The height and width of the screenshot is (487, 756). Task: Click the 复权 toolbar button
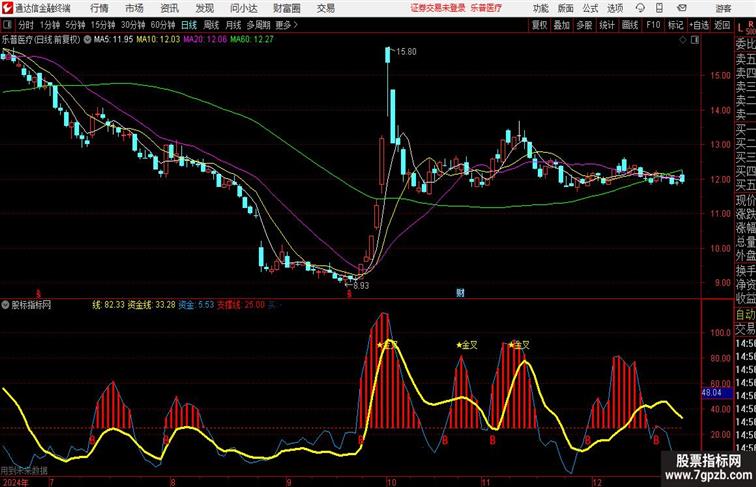click(x=540, y=25)
